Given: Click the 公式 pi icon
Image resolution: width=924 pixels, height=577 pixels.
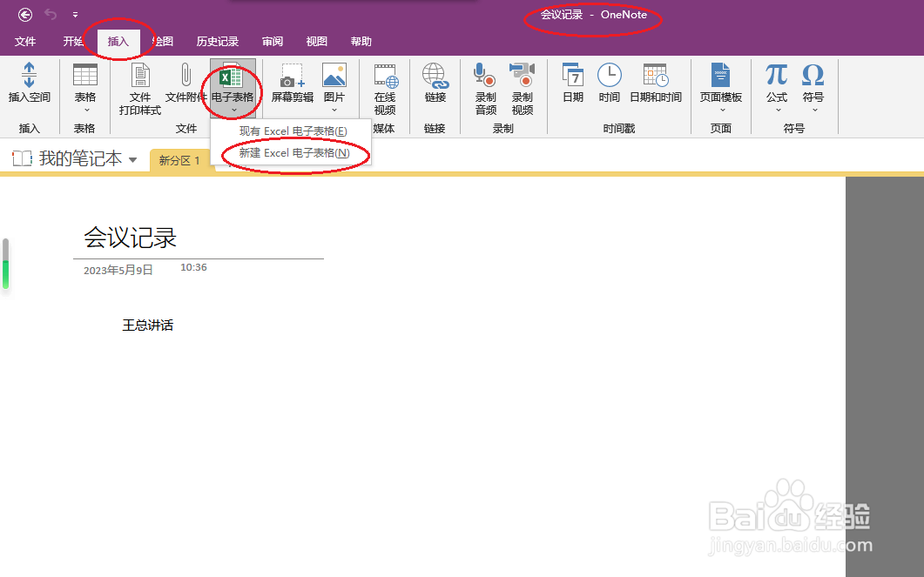Looking at the screenshot, I should click(x=777, y=76).
